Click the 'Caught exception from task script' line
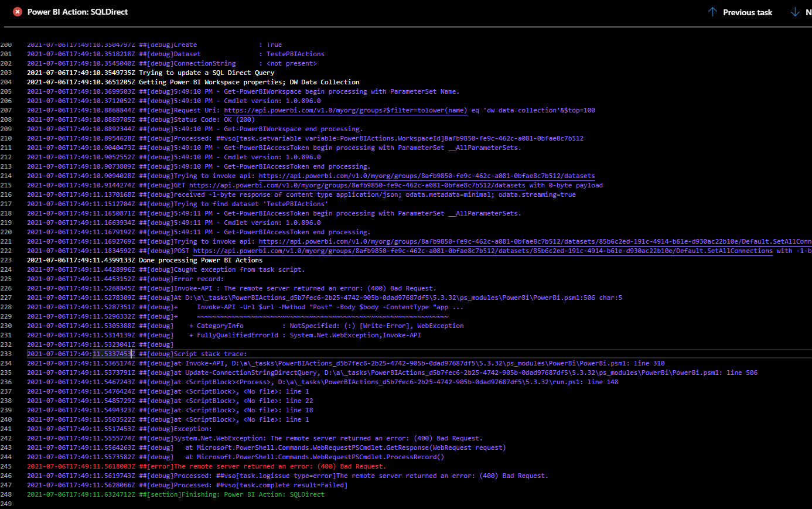Viewport: 812px width, 509px height. coord(166,269)
